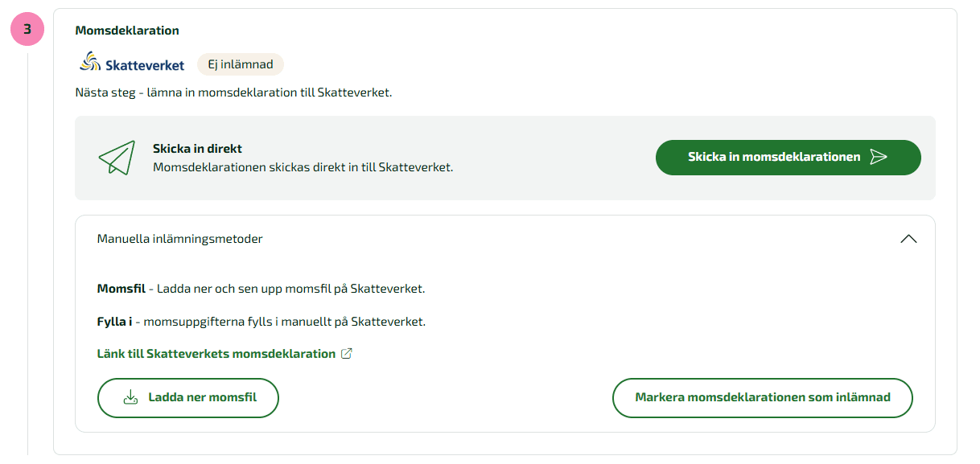
Task: Click the text Momsdeklarationen skickas direkt in
Action: click(x=303, y=168)
